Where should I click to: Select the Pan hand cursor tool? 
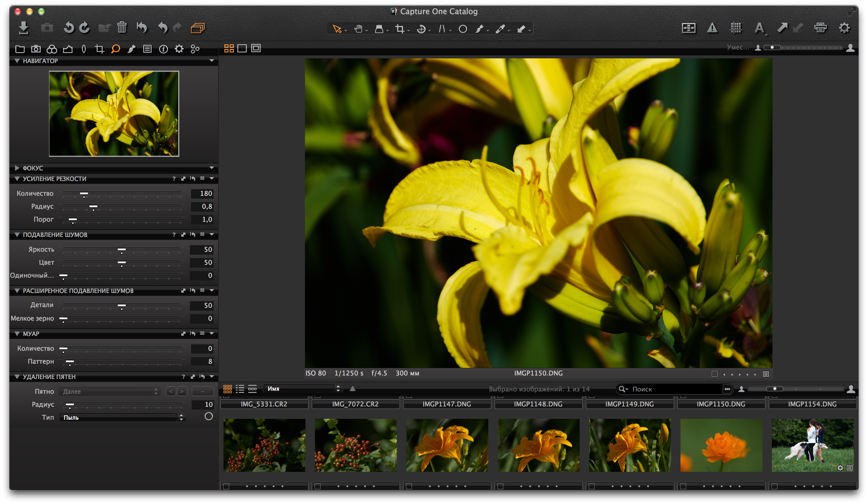pos(358,29)
